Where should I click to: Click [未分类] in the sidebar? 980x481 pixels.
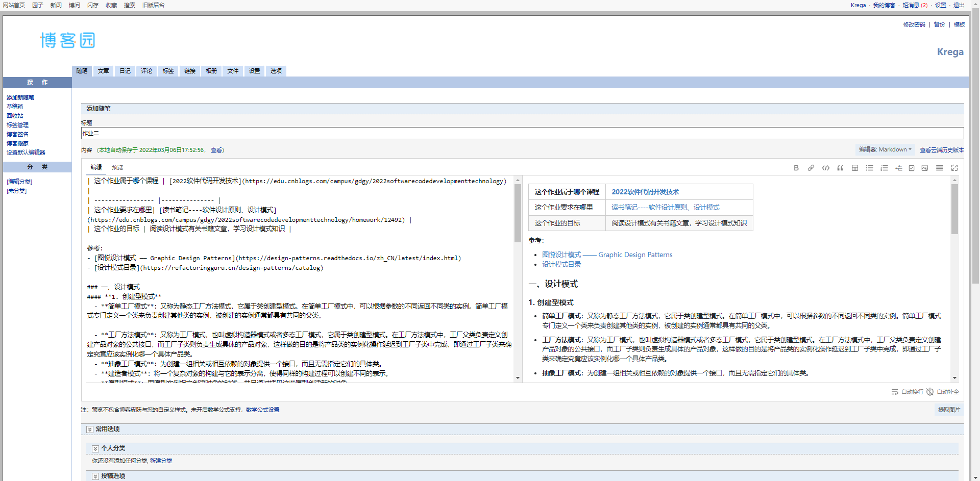click(16, 191)
